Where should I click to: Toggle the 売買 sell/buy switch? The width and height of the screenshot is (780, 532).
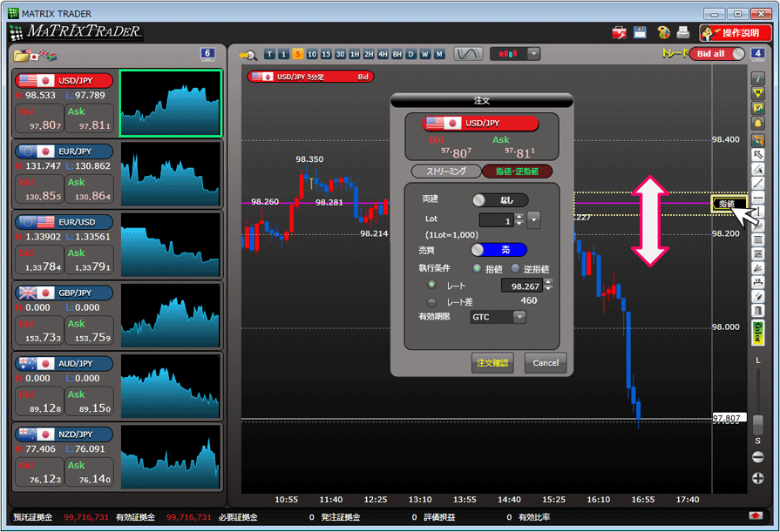pyautogui.click(x=499, y=250)
